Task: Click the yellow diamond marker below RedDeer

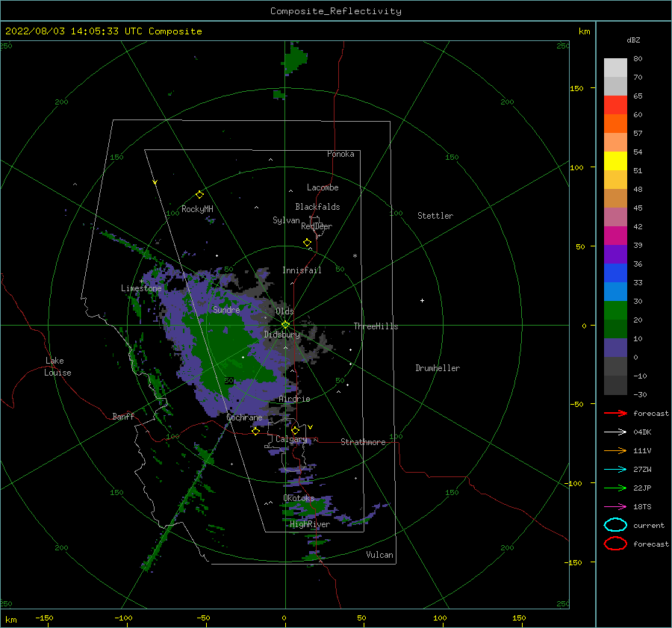Action: (307, 243)
